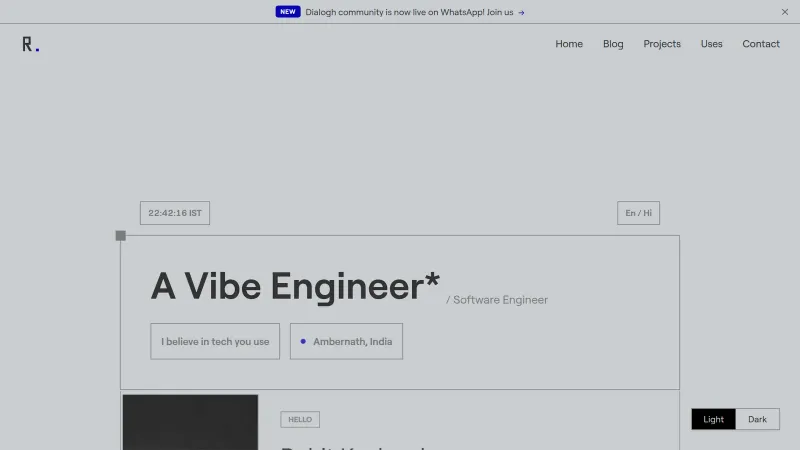The image size is (800, 450).
Task: Click the blue dot in location tag
Action: pyautogui.click(x=303, y=341)
